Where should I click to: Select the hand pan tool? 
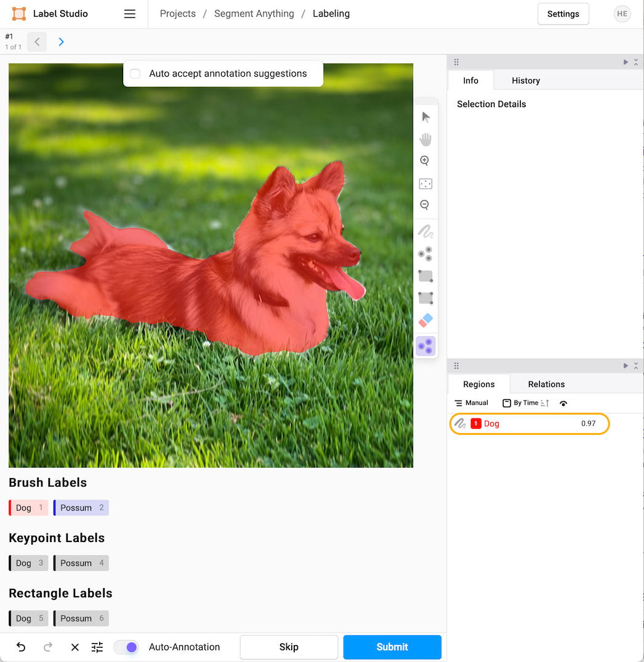(x=425, y=140)
